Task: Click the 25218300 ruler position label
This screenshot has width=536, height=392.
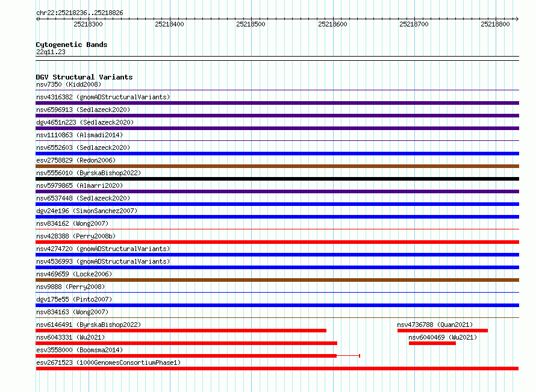Action: 88,24
